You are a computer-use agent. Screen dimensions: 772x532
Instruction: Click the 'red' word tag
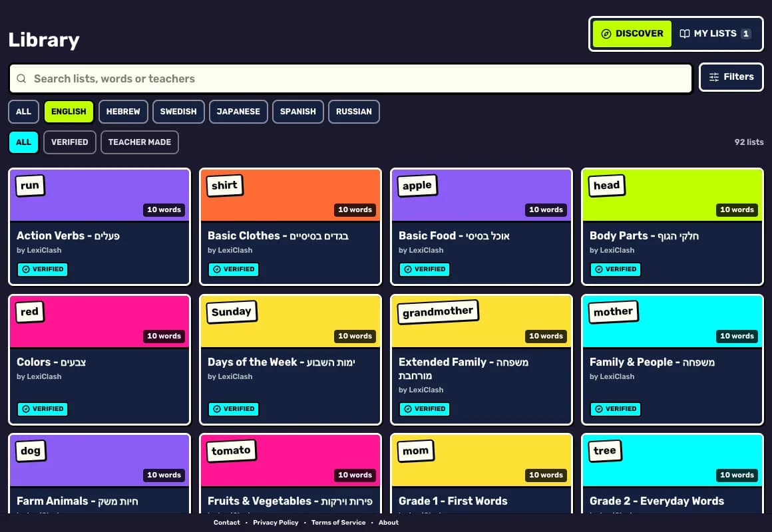[29, 312]
